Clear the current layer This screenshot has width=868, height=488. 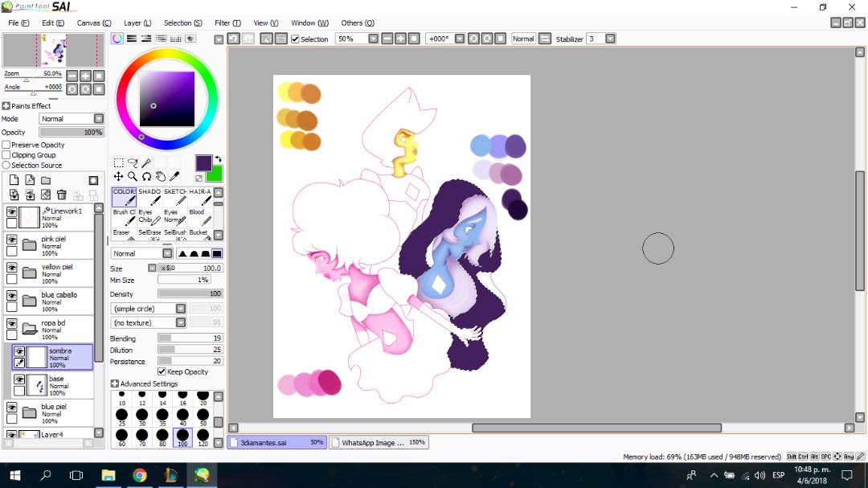point(46,195)
